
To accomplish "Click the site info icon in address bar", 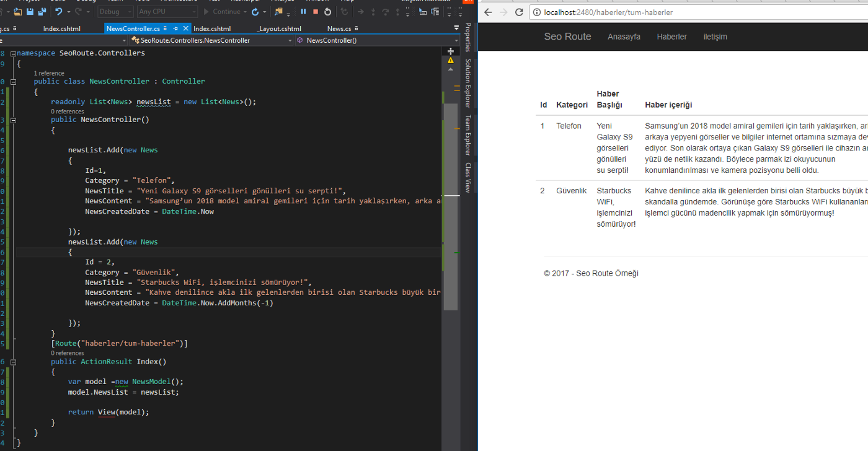I will click(x=537, y=12).
